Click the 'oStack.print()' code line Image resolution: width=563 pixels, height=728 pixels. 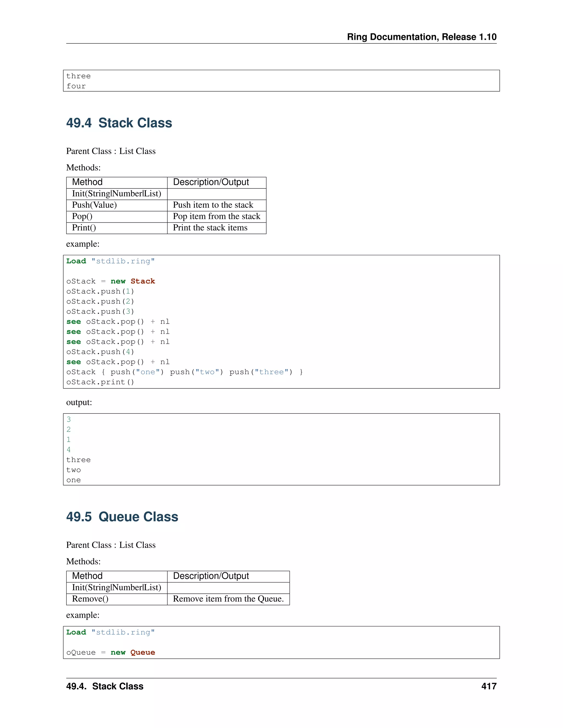coord(100,382)
